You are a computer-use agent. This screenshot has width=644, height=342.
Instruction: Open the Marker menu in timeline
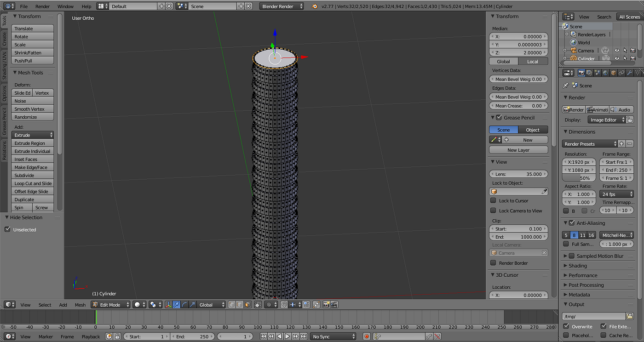coord(46,336)
